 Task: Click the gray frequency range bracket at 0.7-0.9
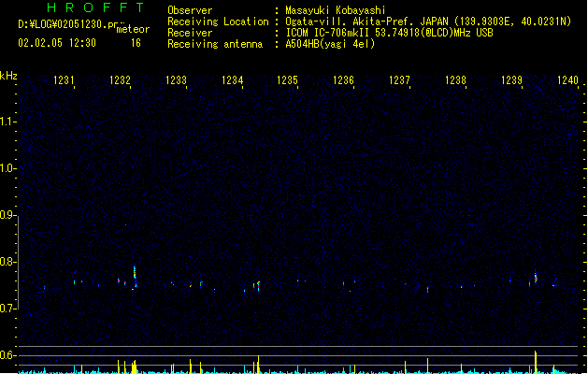[x=18, y=262]
